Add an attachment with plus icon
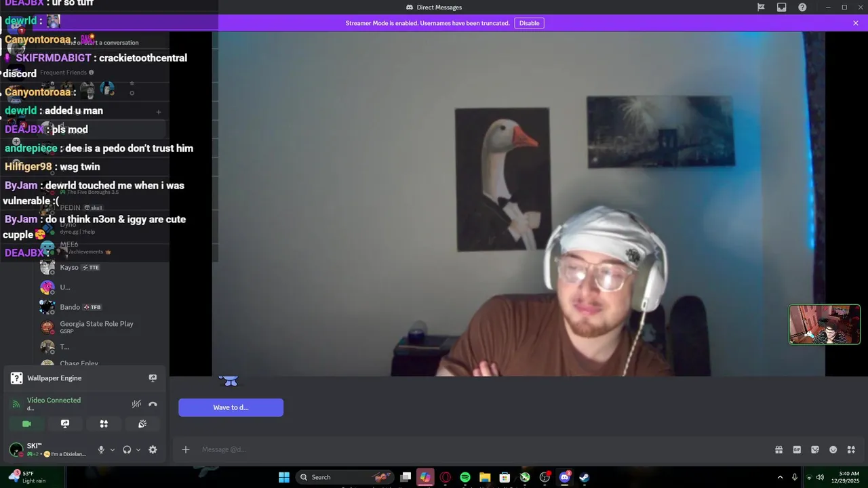Screen dimensions: 868x488 pos(186,449)
